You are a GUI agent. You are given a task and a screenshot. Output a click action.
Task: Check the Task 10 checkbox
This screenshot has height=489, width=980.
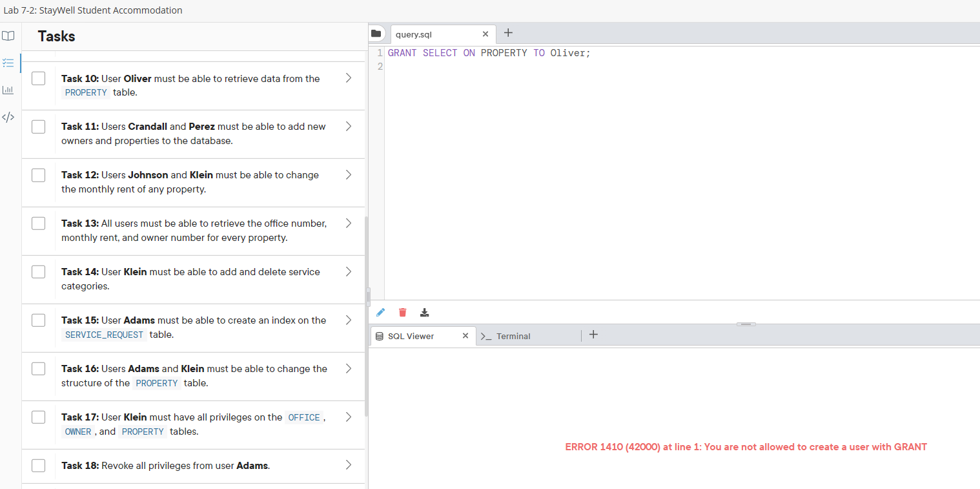39,78
